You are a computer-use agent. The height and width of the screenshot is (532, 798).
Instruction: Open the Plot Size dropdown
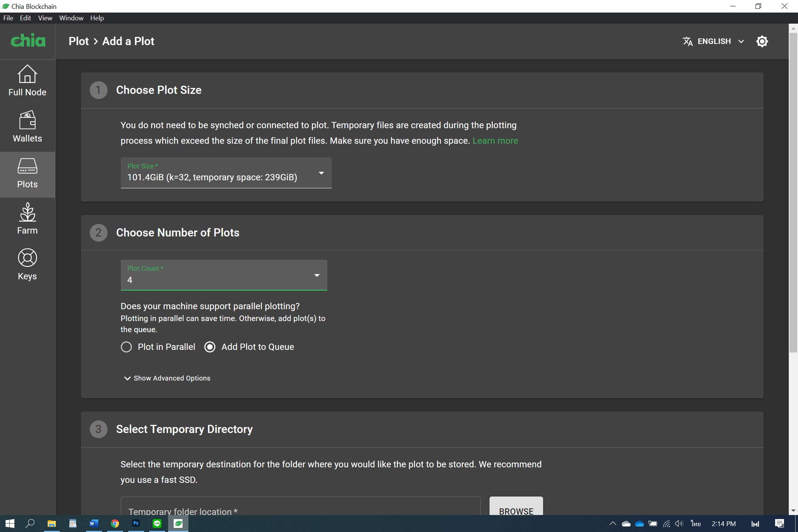[x=226, y=173]
